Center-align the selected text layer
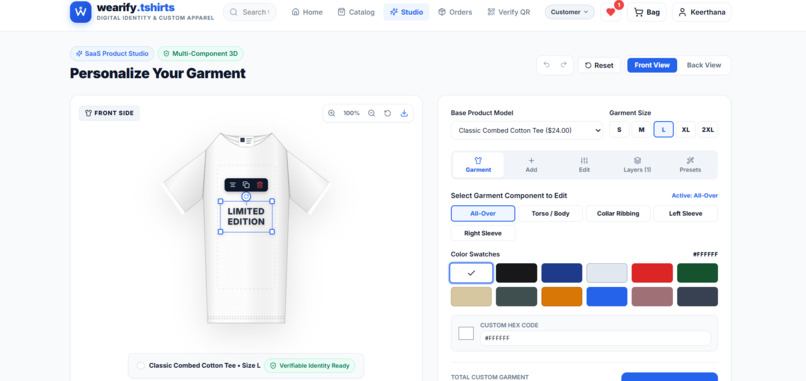Viewport: 806px width, 381px height. pos(232,185)
